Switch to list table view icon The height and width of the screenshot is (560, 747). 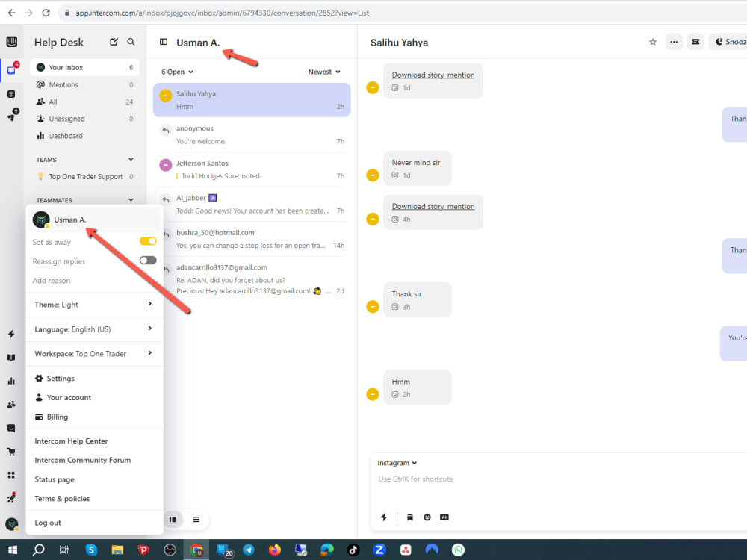pos(196,519)
